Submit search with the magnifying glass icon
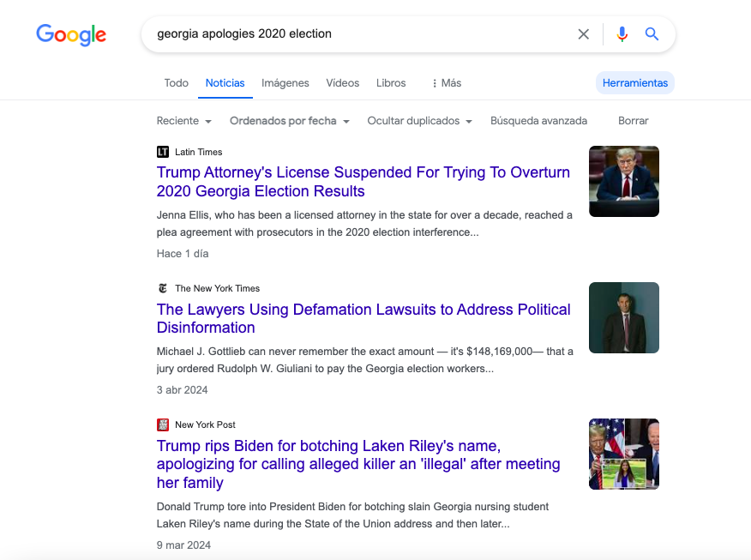 click(x=652, y=34)
